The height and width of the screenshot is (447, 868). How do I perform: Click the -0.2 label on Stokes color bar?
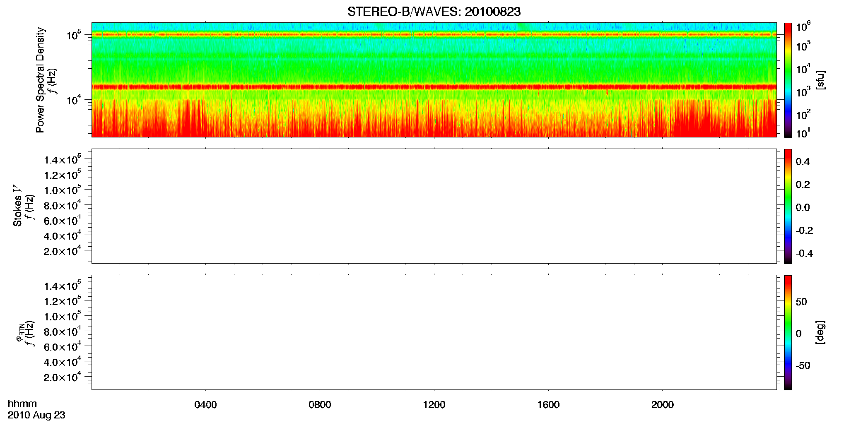[804, 231]
